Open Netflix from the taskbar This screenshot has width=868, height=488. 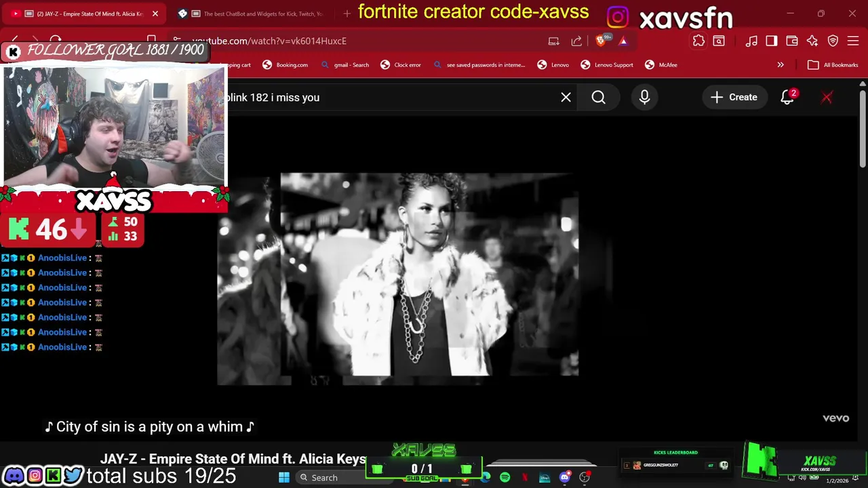[x=524, y=478]
